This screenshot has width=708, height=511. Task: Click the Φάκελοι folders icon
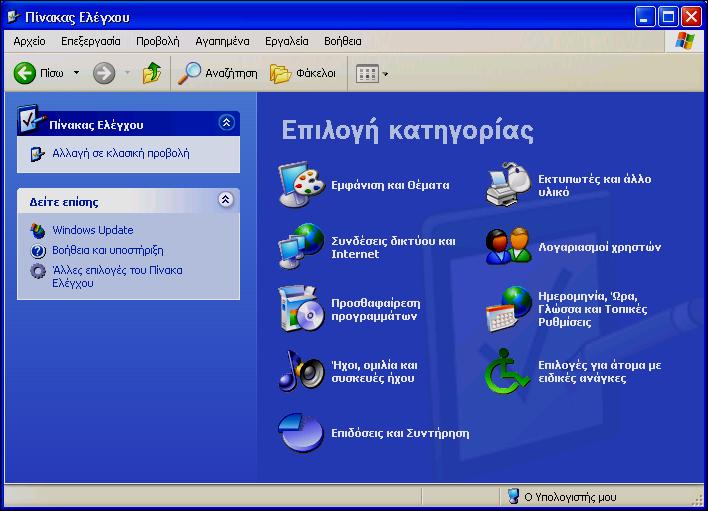coord(280,73)
